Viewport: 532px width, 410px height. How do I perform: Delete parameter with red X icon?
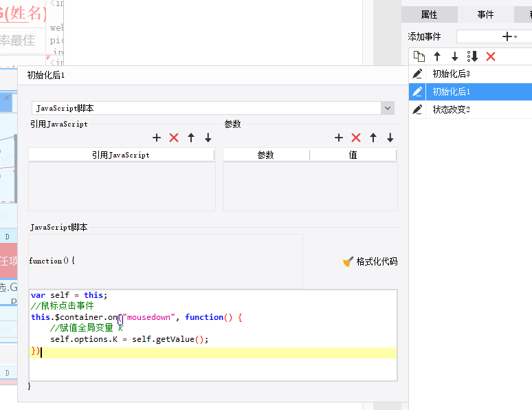[356, 138]
